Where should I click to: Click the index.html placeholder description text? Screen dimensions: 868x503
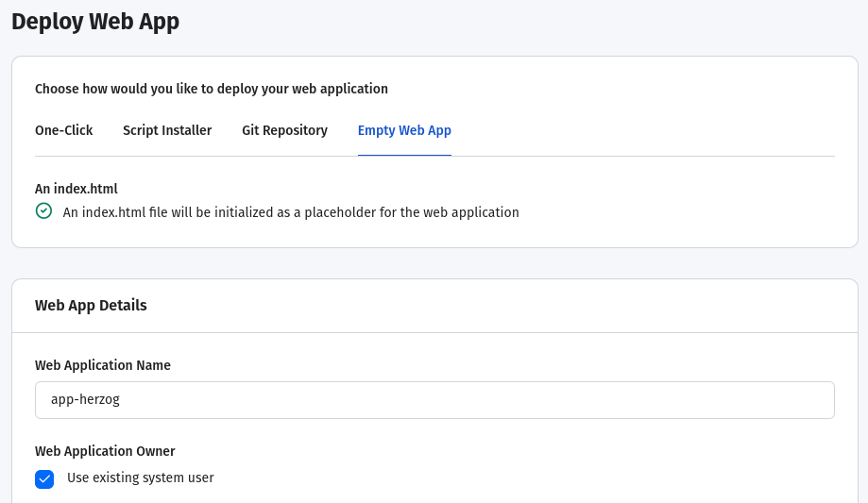pyautogui.click(x=291, y=212)
